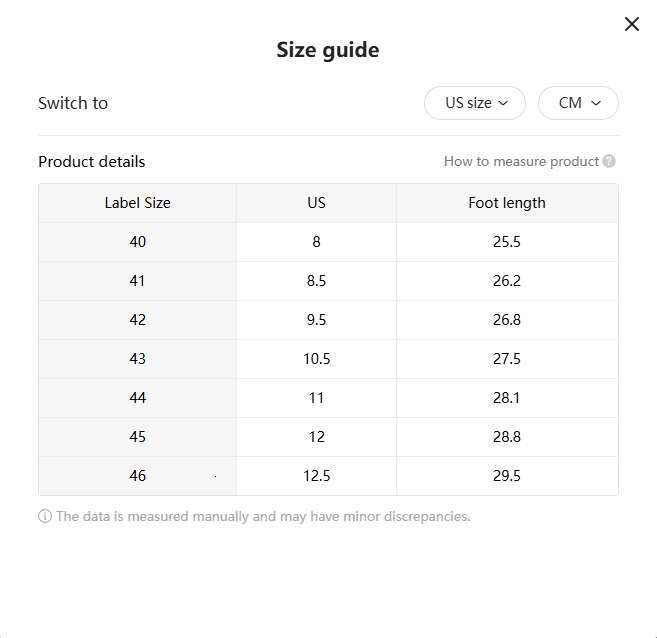Select label size 46 cell
This screenshot has height=638, width=657.
point(137,476)
